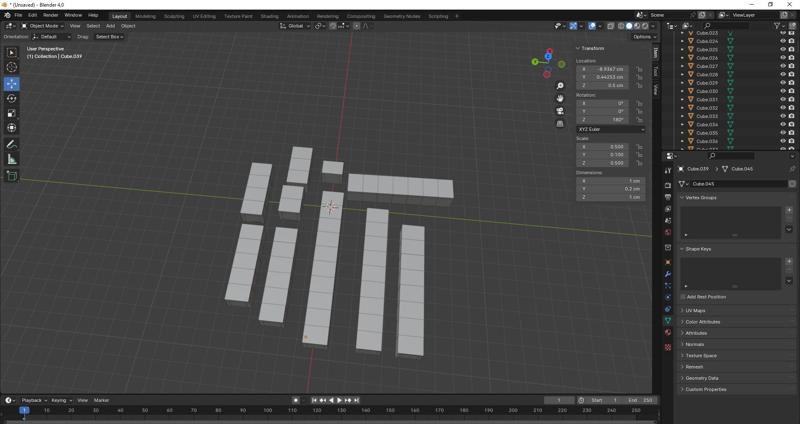
Task: Expand the Geometry Data panel
Action: (702, 378)
